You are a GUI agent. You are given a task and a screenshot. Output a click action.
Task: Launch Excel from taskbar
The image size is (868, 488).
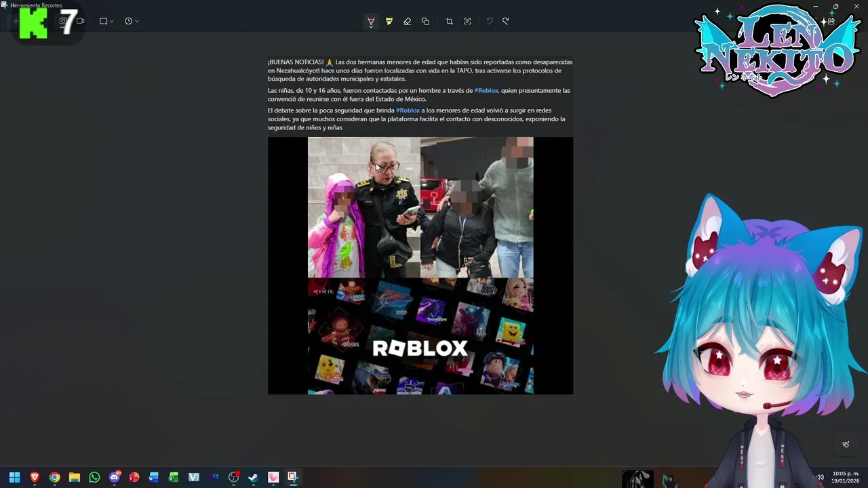tap(174, 477)
